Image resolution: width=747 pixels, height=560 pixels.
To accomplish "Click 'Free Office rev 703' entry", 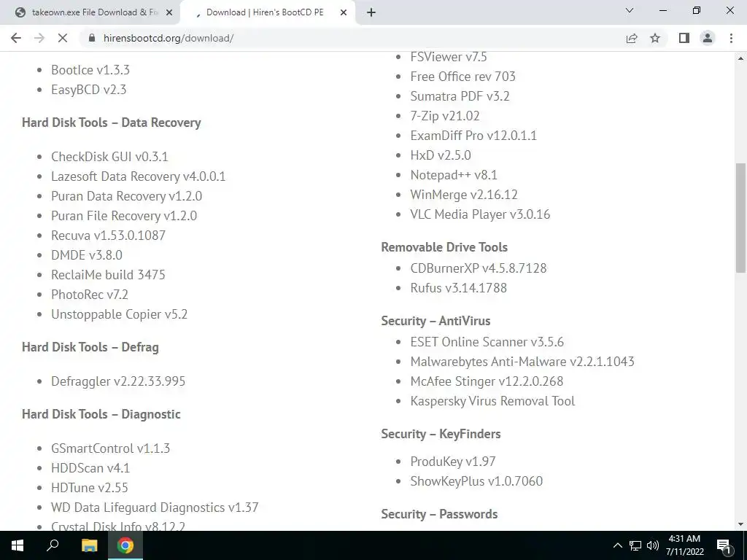I will (463, 77).
